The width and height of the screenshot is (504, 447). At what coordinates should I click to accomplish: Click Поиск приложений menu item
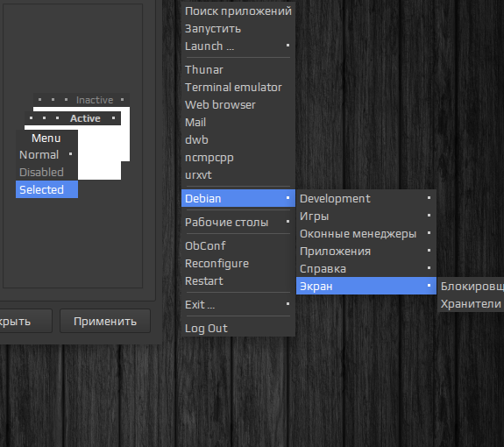(x=238, y=11)
